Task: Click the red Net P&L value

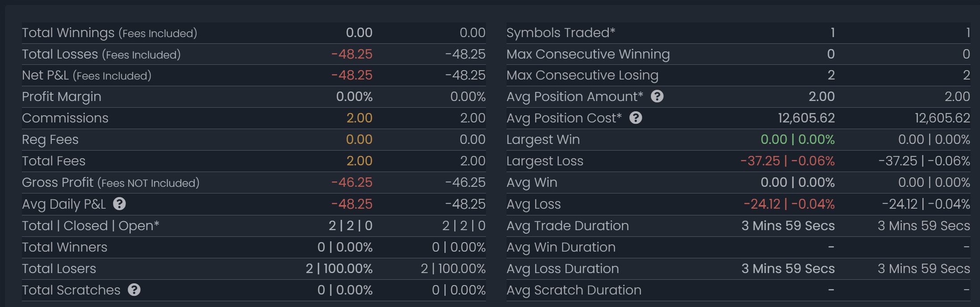Action: point(352,75)
